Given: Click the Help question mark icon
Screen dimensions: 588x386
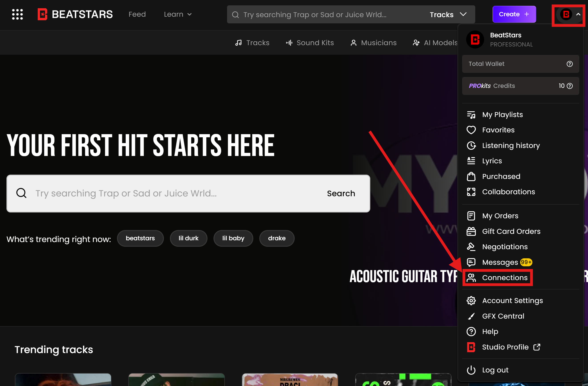Looking at the screenshot, I should [471, 331].
